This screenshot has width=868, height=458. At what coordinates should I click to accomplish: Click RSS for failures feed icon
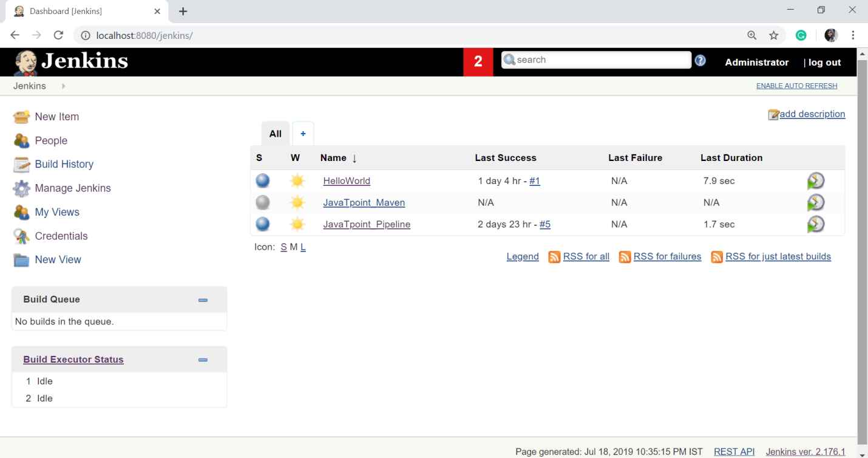point(625,257)
